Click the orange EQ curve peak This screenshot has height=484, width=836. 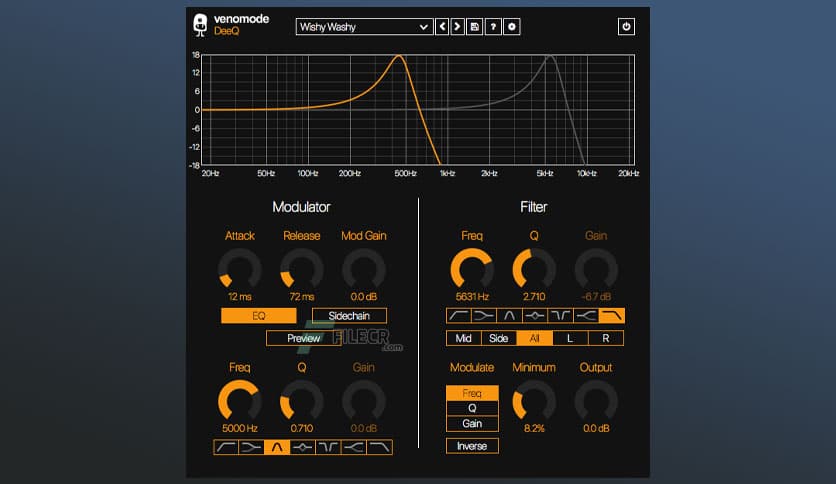click(x=398, y=55)
